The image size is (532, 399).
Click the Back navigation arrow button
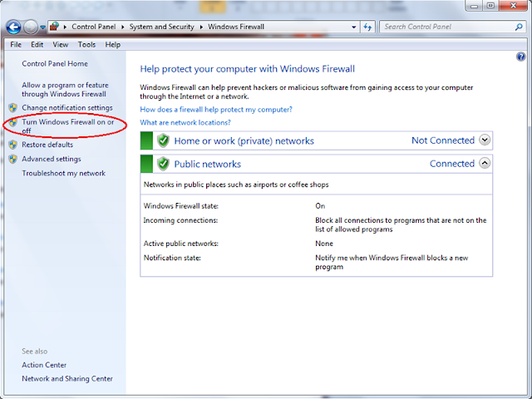(13, 27)
